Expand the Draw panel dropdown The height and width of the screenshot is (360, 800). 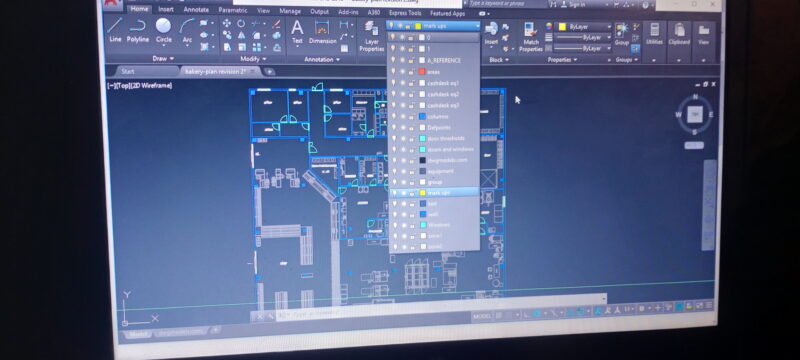(164, 59)
